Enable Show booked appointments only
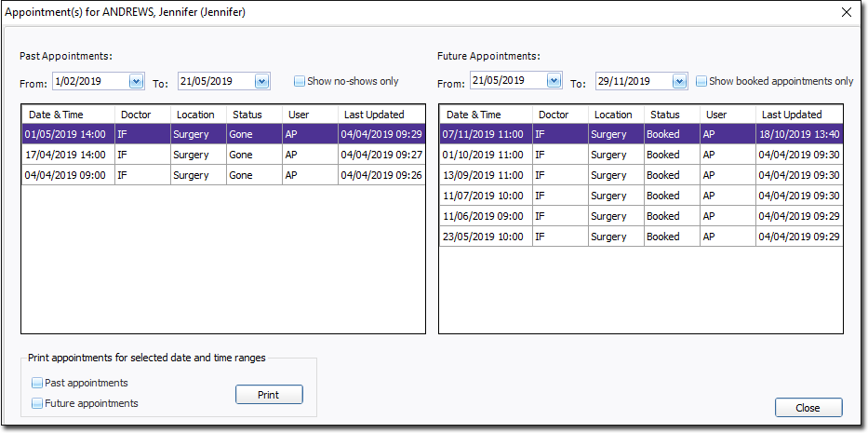Image resolution: width=868 pixels, height=433 pixels. tap(701, 81)
